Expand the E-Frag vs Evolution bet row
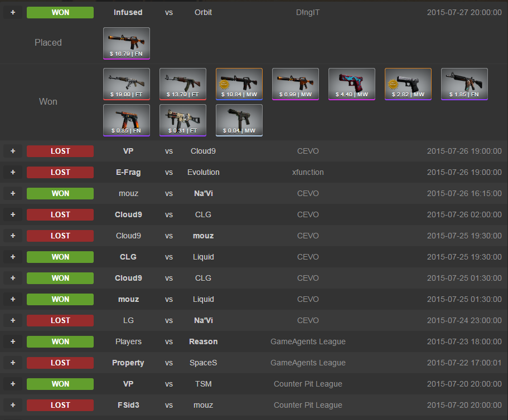Screen dimensions: 508x420 13,172
